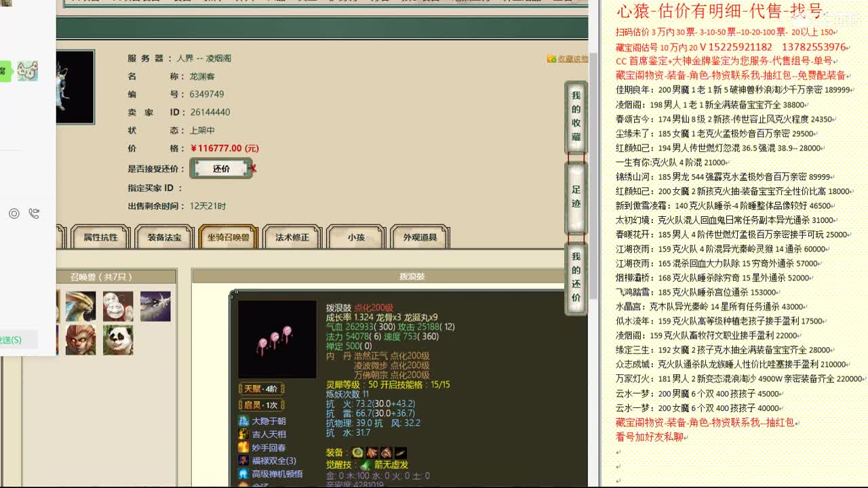The width and height of the screenshot is (868, 488).
Task: Click the 召唤兽（共7只）panel header
Action: (x=100, y=277)
